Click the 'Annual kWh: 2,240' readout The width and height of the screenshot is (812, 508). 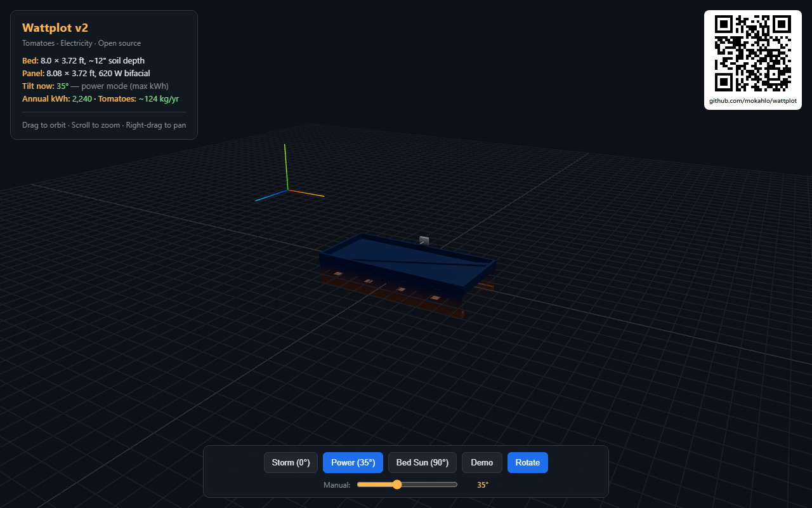pyautogui.click(x=57, y=99)
